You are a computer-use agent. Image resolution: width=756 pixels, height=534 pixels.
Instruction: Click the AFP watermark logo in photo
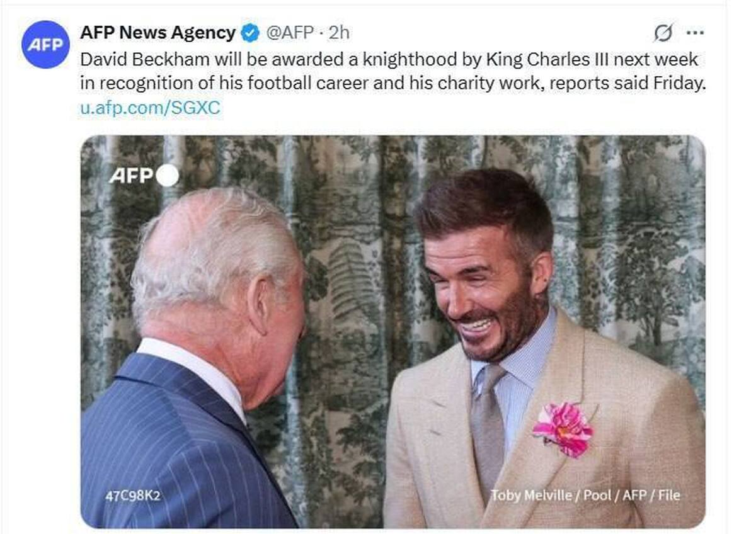[x=131, y=176]
